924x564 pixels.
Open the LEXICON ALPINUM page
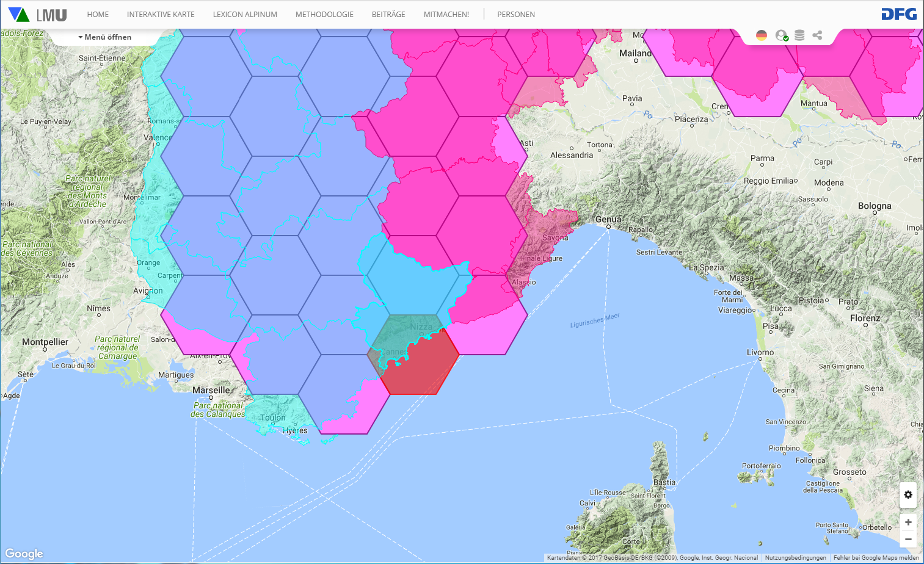point(245,15)
